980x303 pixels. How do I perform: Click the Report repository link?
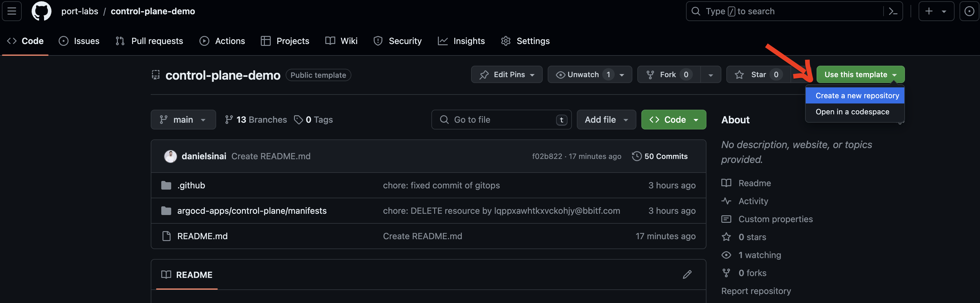755,291
